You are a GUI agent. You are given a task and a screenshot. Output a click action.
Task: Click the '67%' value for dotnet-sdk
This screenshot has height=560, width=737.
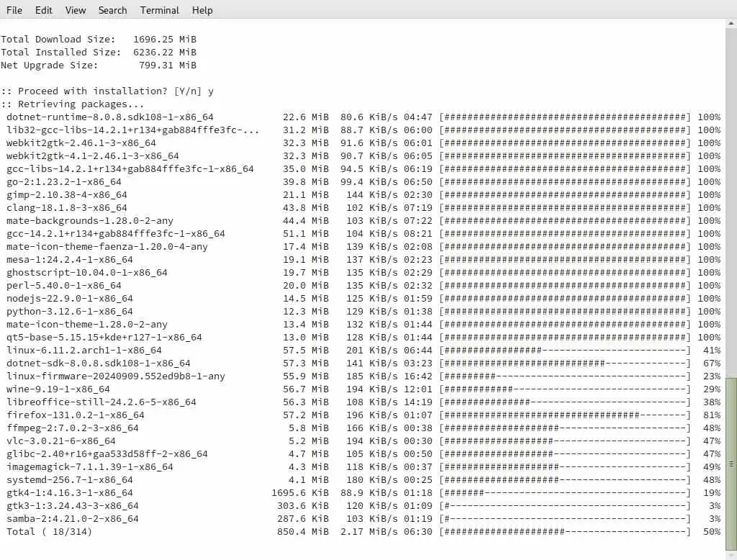point(712,363)
